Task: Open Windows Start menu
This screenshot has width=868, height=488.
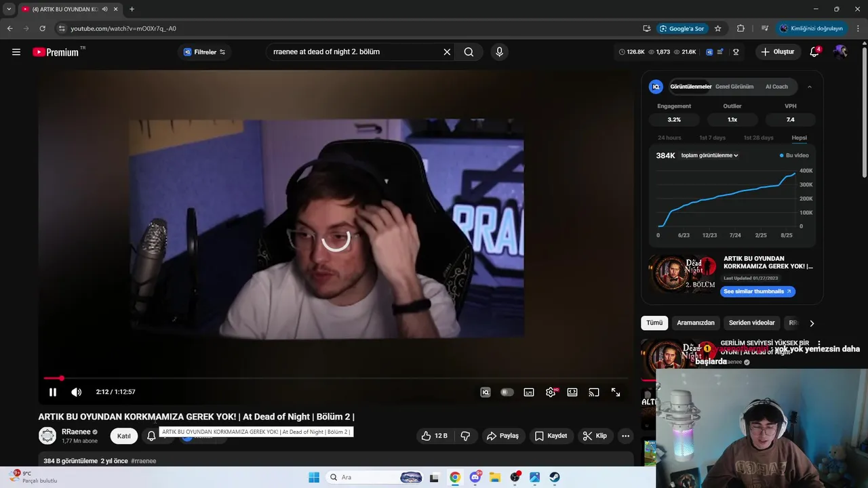Action: point(314,477)
